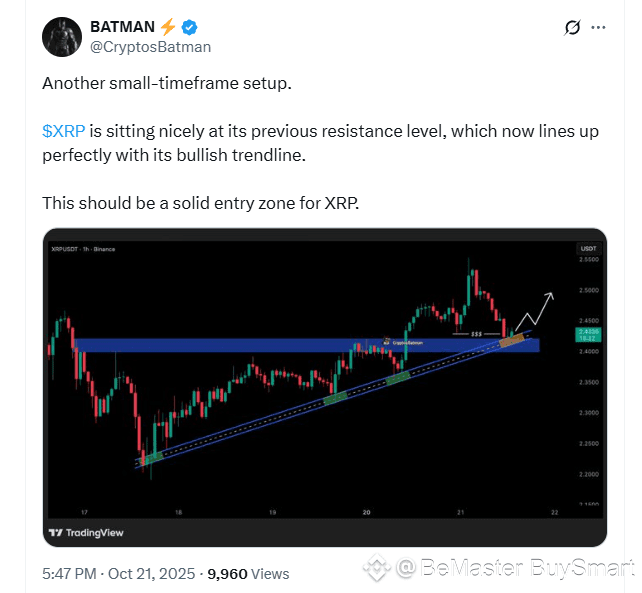Open the @CryptosBatman handle link

[150, 46]
